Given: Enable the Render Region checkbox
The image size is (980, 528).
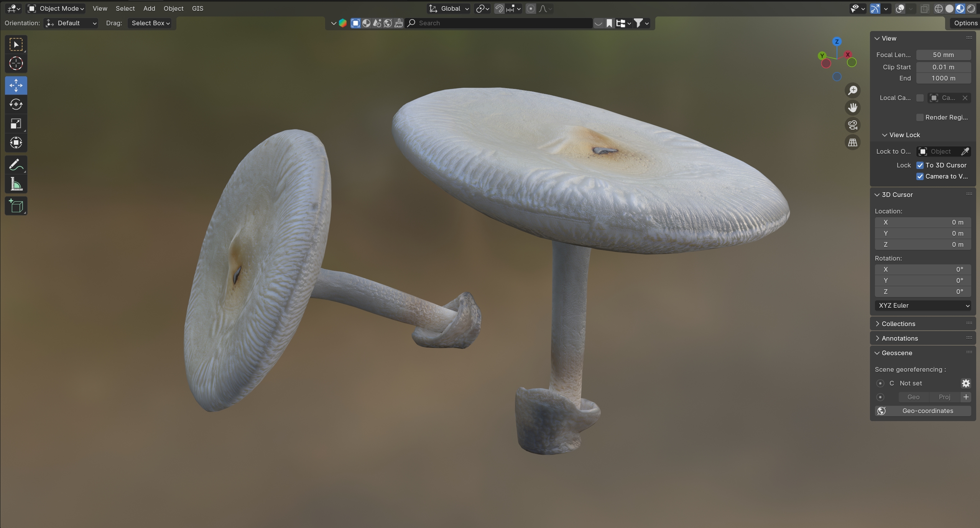Looking at the screenshot, I should pyautogui.click(x=920, y=117).
